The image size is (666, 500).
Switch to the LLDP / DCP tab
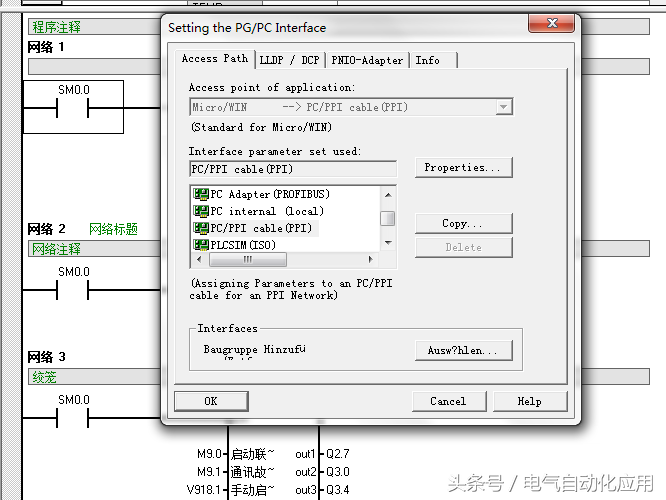click(289, 60)
